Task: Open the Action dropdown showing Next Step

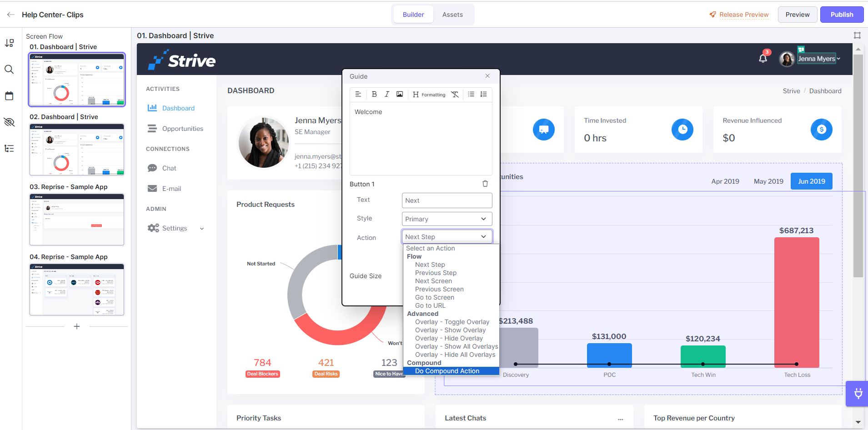Action: coord(447,237)
